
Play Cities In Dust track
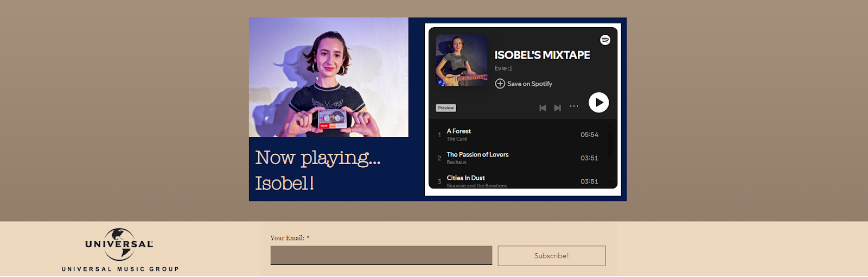pos(465,178)
